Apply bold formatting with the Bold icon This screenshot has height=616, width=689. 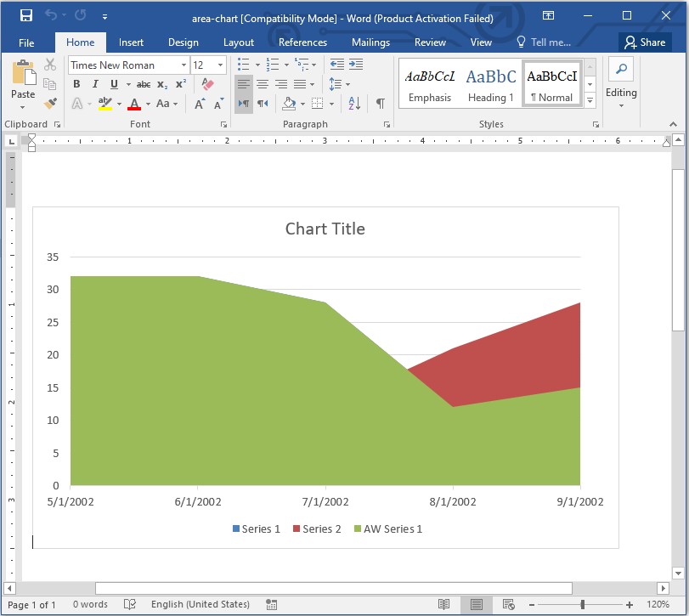point(76,84)
